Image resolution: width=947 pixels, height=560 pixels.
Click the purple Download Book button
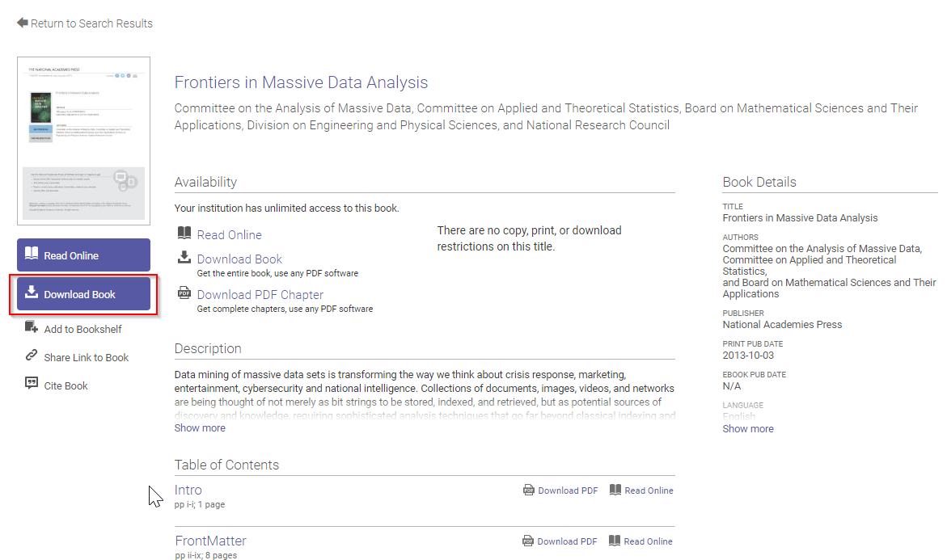coord(83,294)
